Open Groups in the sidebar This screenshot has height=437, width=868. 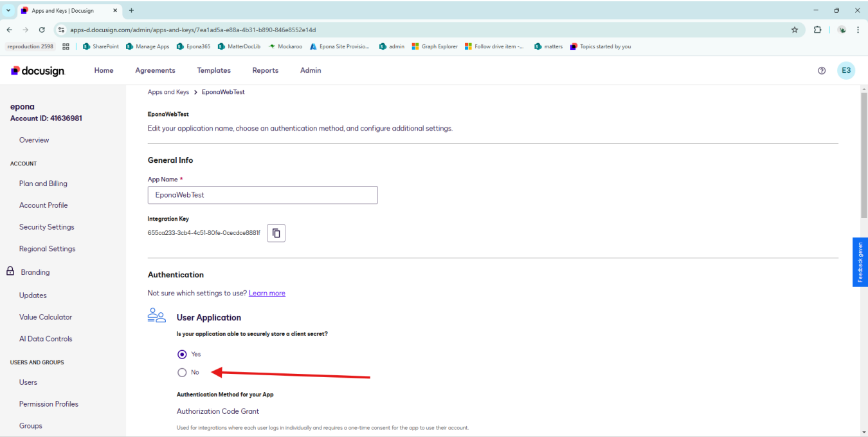coord(31,426)
